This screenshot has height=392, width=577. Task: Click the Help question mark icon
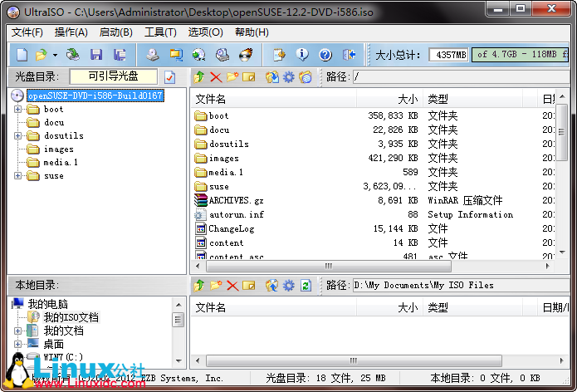325,55
